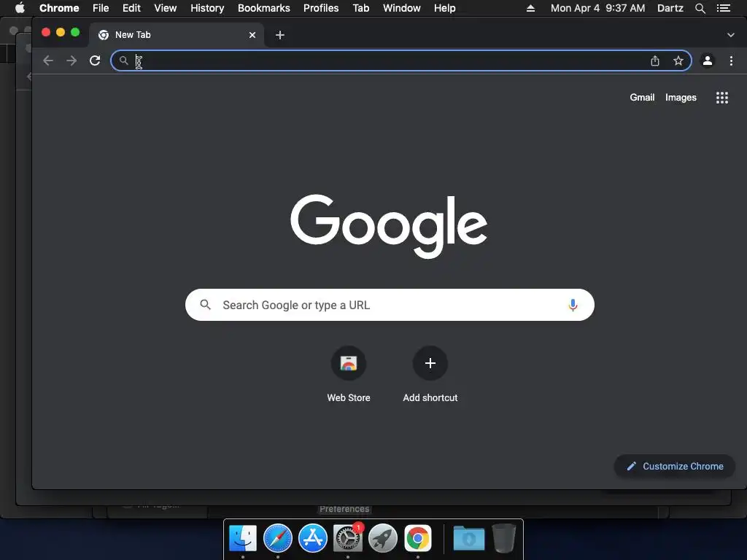Screen dimensions: 747x560
Task: Close the New Tab tab
Action: 252,35
